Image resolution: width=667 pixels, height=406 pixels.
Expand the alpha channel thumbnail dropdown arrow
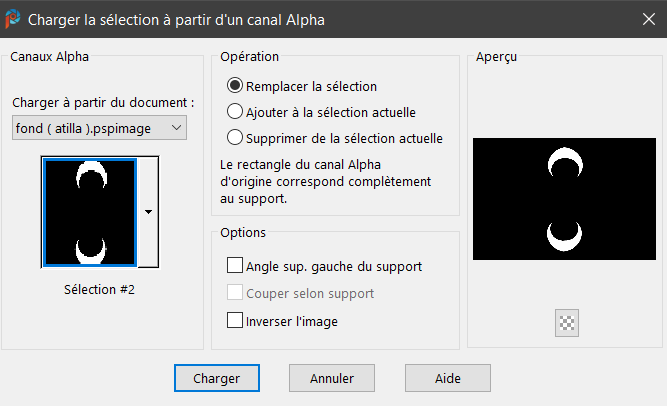point(148,212)
